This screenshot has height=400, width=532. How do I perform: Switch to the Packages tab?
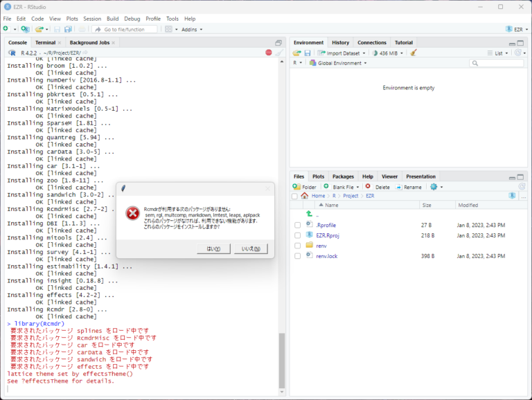click(x=342, y=176)
